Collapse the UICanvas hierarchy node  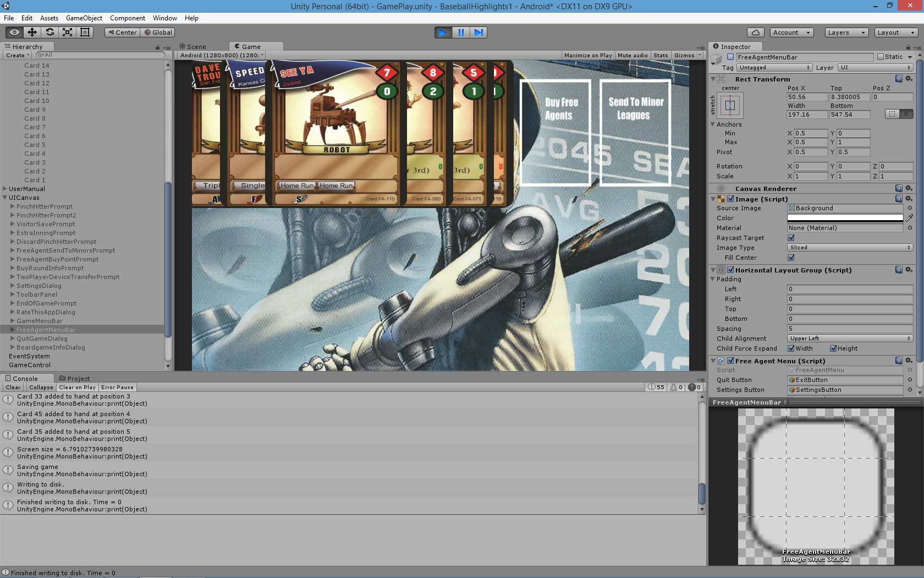click(4, 198)
